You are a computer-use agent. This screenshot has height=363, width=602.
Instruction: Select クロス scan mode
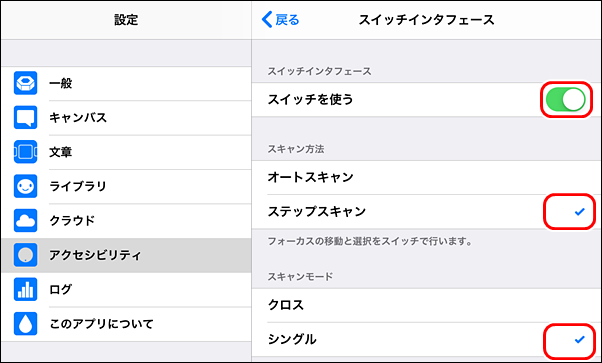point(427,305)
